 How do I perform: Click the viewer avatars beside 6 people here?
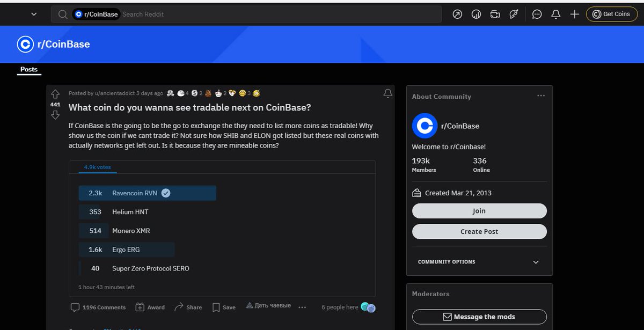(x=368, y=307)
